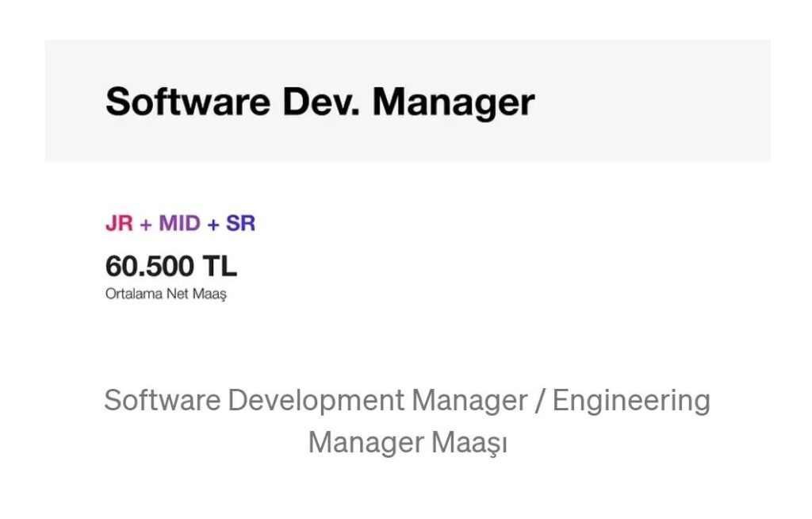
Task: Click empty gray banner area right of heading
Action: point(658,102)
